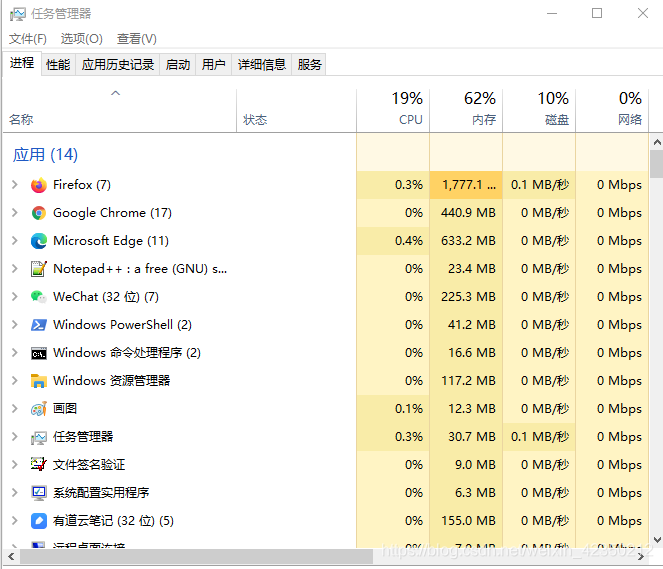Click the Google Chrome icon
Viewport: 663px width, 569px height.
click(x=38, y=213)
